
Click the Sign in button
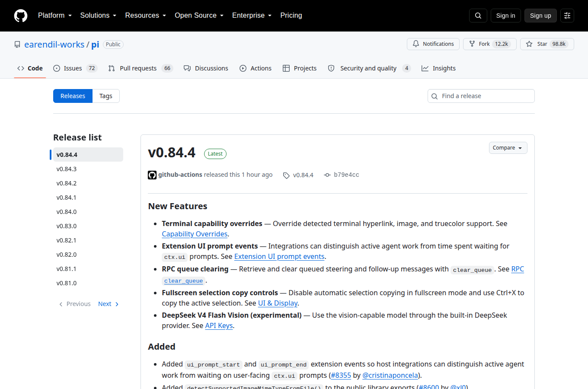pyautogui.click(x=505, y=16)
